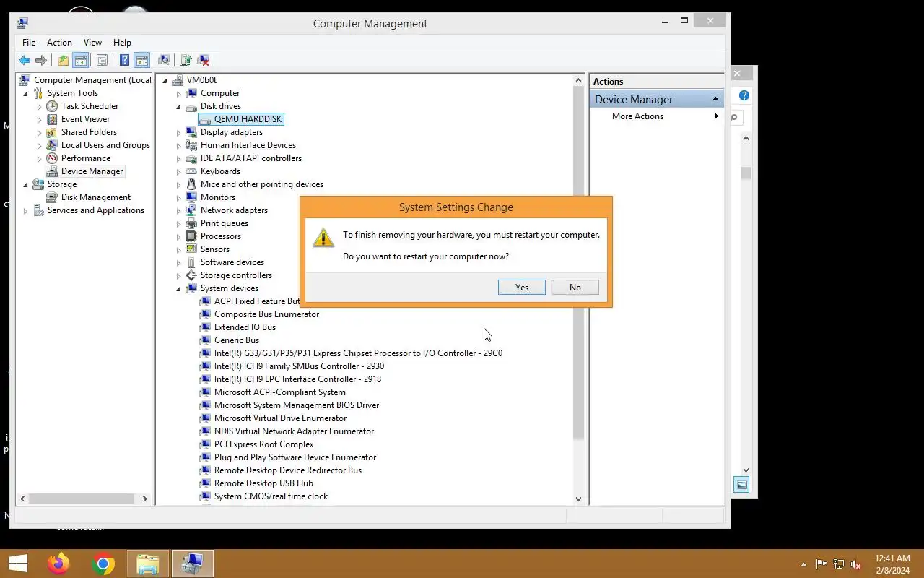
Task: Collapse the Storage tree node
Action: pos(26,185)
